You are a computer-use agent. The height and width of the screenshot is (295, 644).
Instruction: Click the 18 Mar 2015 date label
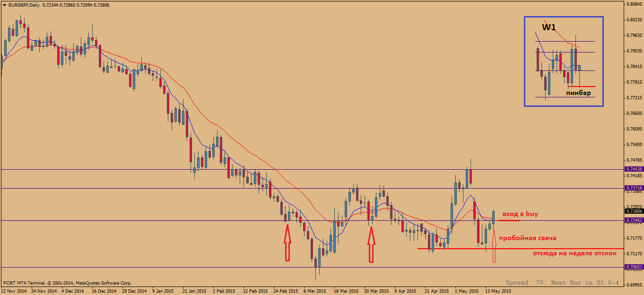point(346,291)
